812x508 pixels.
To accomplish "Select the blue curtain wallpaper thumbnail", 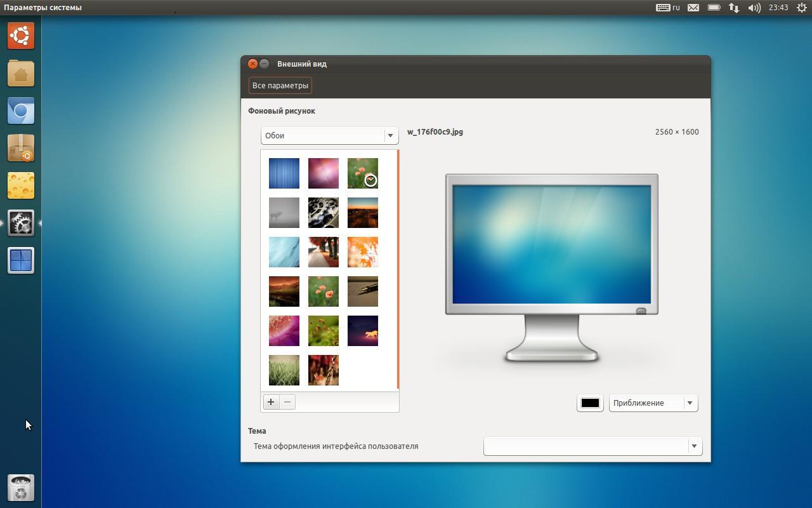I will point(284,173).
